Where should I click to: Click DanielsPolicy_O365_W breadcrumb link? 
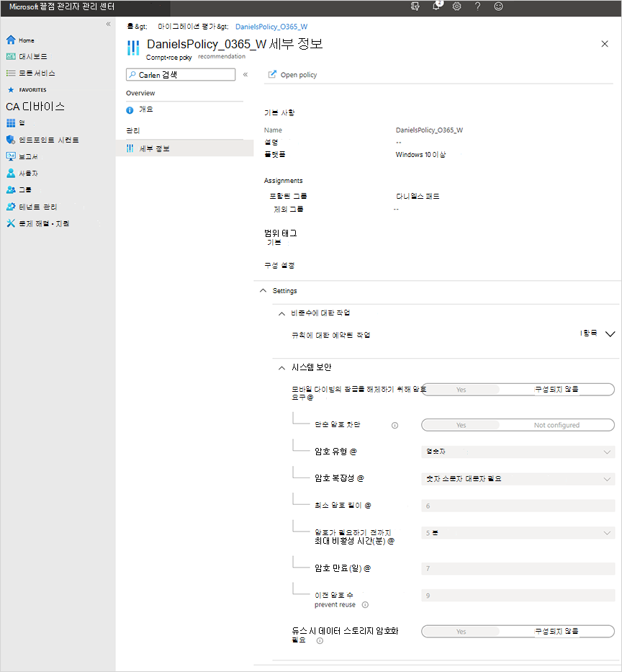coord(271,27)
